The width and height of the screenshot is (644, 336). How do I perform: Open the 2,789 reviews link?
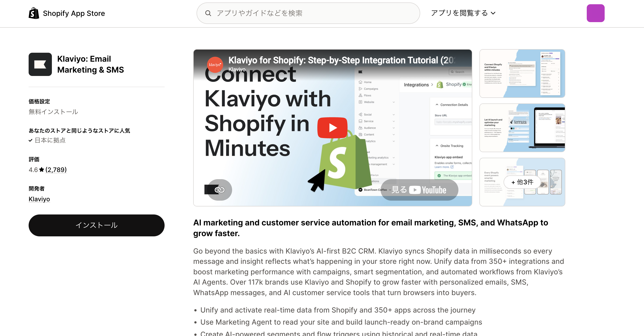click(x=56, y=170)
